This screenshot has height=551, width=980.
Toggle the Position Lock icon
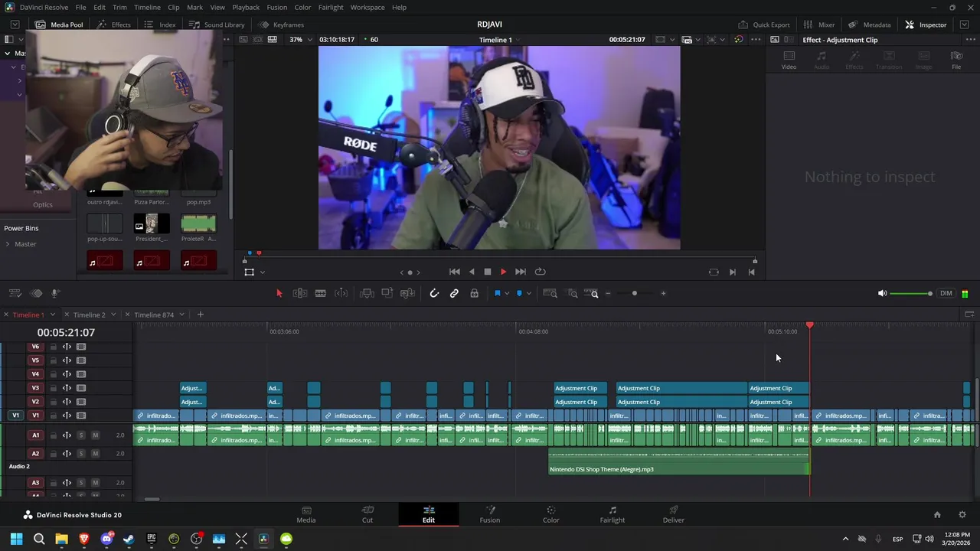pos(475,293)
